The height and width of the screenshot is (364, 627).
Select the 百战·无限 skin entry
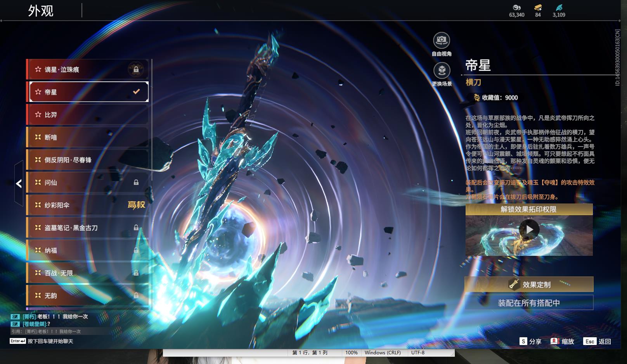[x=88, y=273]
